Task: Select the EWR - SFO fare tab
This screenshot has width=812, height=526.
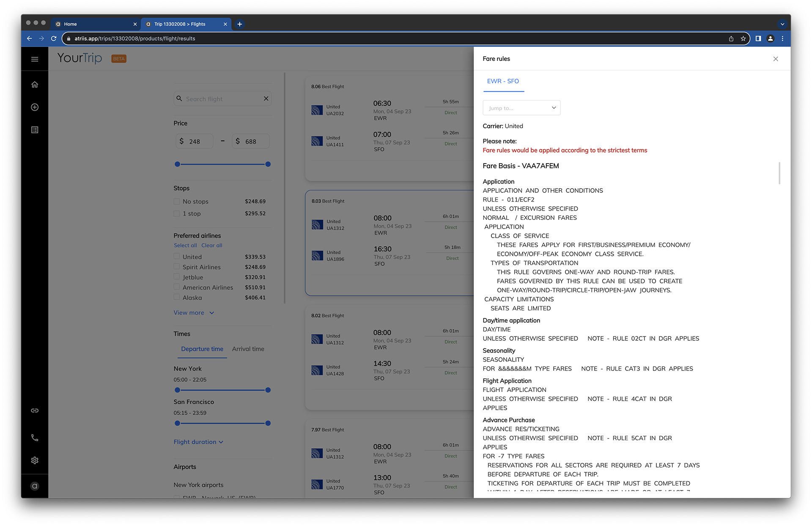Action: tap(503, 81)
